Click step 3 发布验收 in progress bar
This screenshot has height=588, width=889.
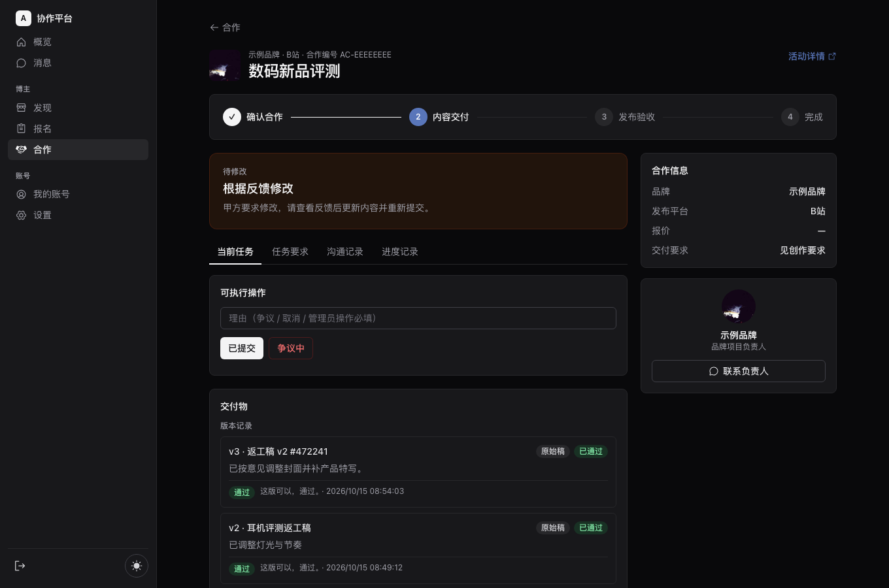click(x=625, y=117)
